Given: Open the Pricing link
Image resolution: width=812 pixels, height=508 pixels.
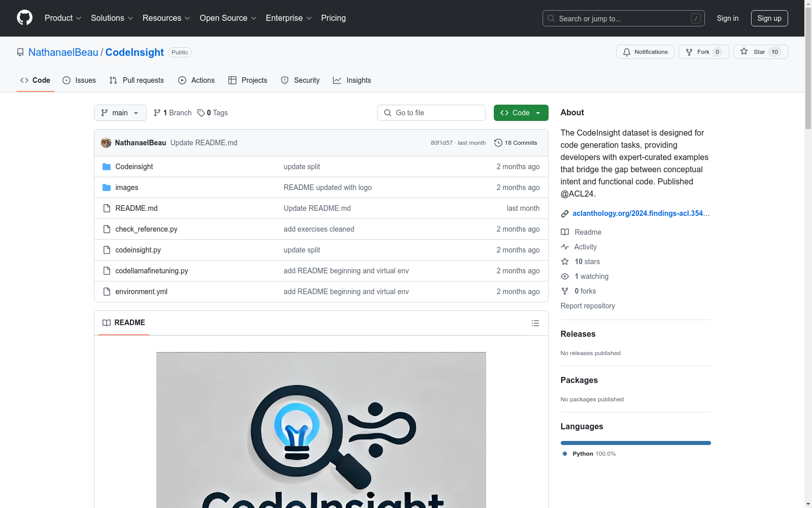Looking at the screenshot, I should tap(333, 18).
